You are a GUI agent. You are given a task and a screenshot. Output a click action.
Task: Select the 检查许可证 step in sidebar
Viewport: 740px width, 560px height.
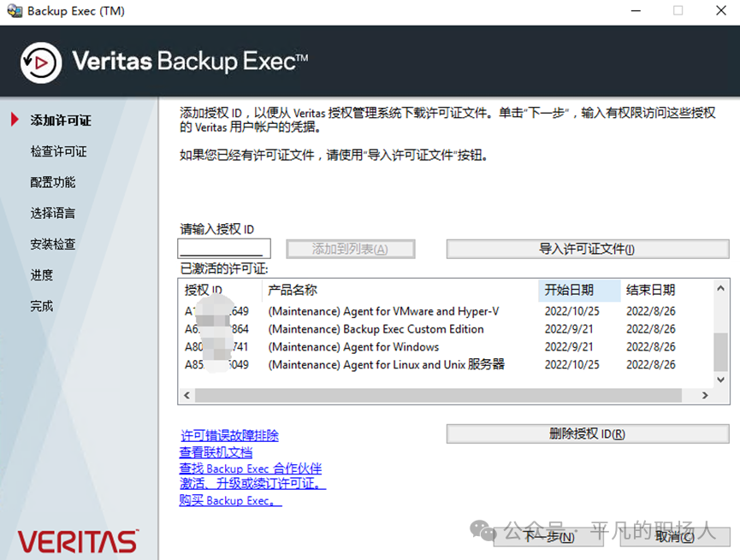point(58,151)
